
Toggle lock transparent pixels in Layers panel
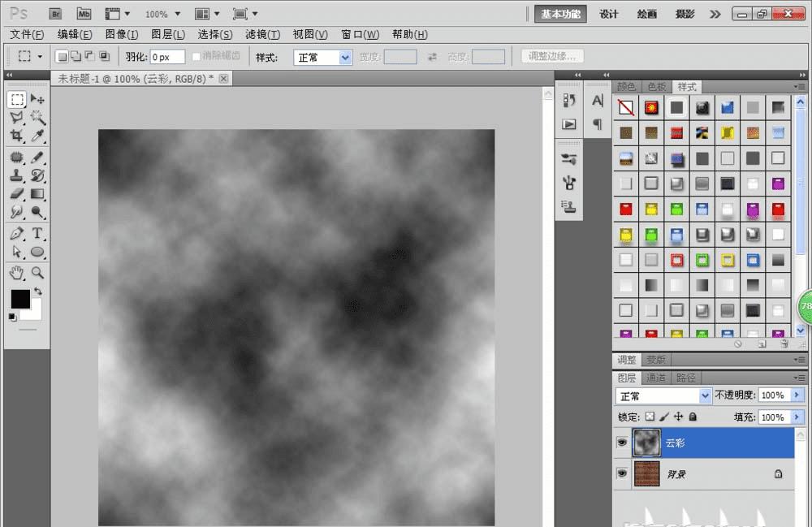tap(650, 417)
